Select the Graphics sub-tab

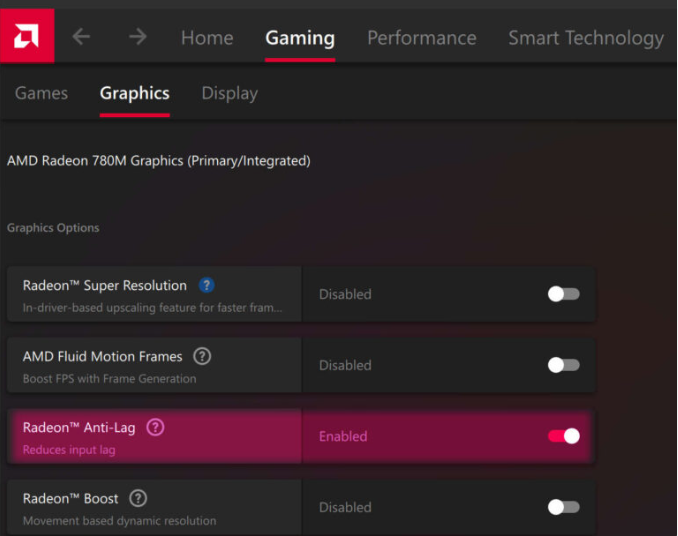tap(134, 93)
